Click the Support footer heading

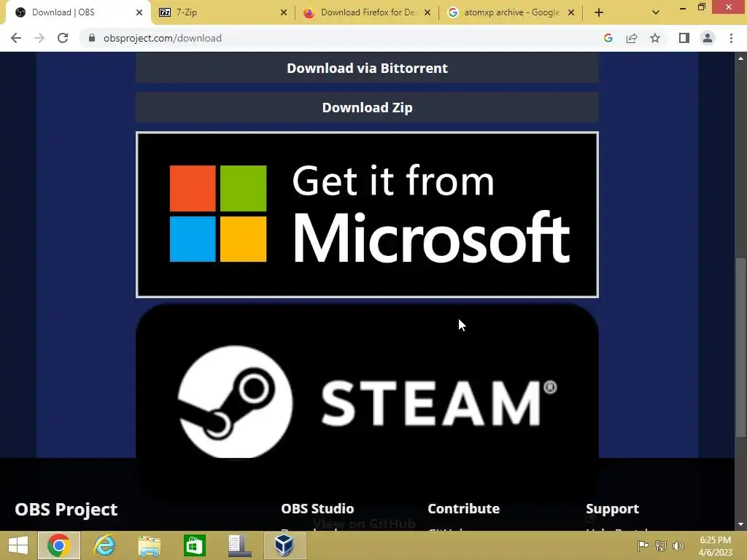tap(612, 508)
